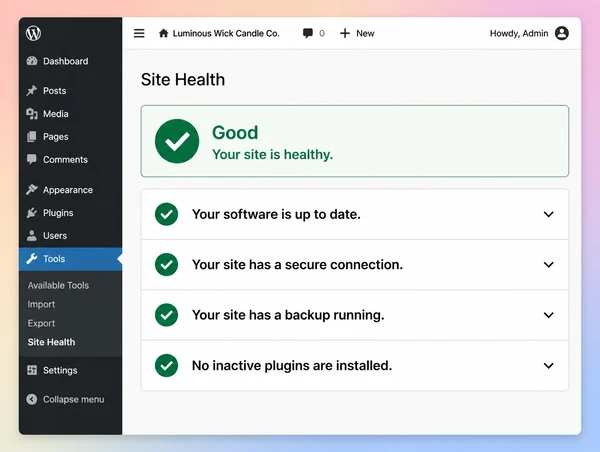Expand the software is up to date chevron
The image size is (600, 452).
coord(549,214)
